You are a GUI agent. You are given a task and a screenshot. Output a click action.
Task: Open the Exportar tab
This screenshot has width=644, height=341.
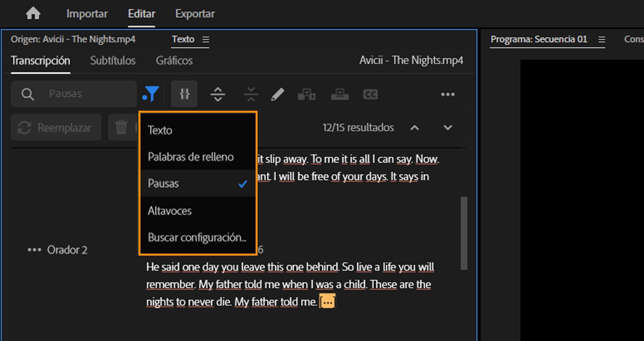pos(195,14)
